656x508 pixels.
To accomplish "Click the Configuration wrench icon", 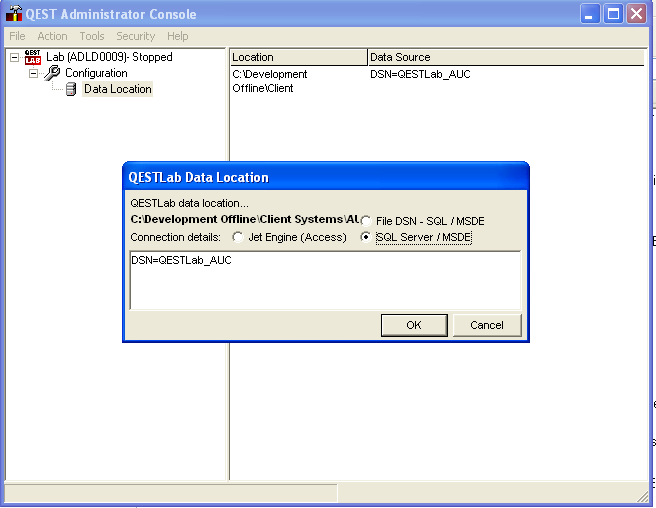I will coord(52,73).
